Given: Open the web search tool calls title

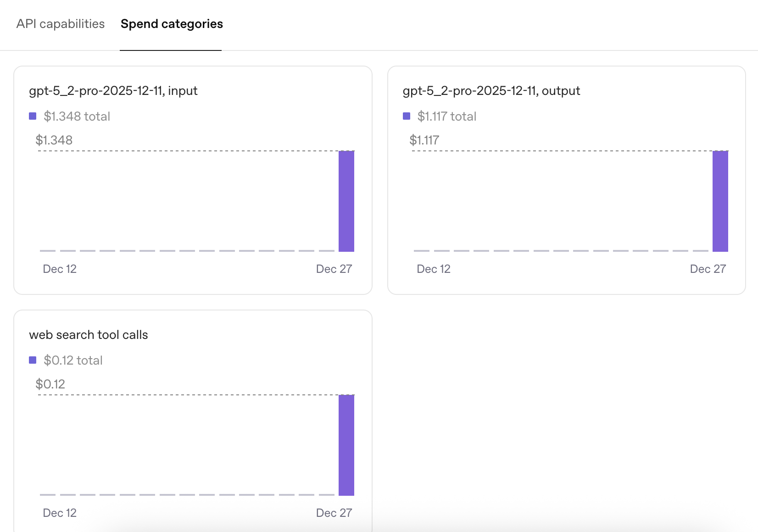Looking at the screenshot, I should (x=89, y=335).
